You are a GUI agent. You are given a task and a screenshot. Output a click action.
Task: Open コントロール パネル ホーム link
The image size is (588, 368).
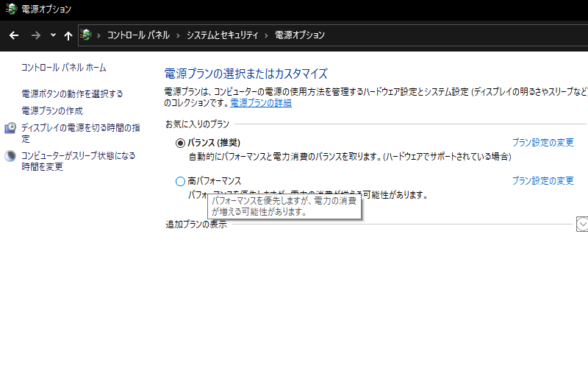coord(64,68)
